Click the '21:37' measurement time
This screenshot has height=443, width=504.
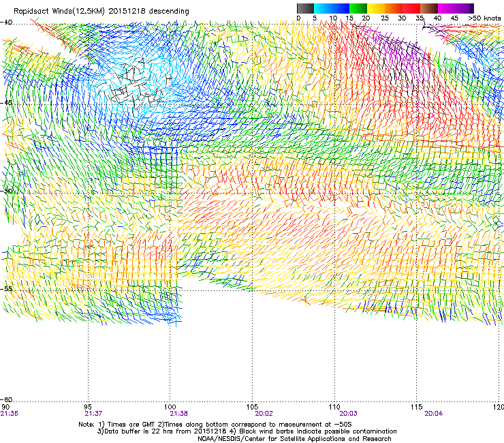tap(93, 414)
